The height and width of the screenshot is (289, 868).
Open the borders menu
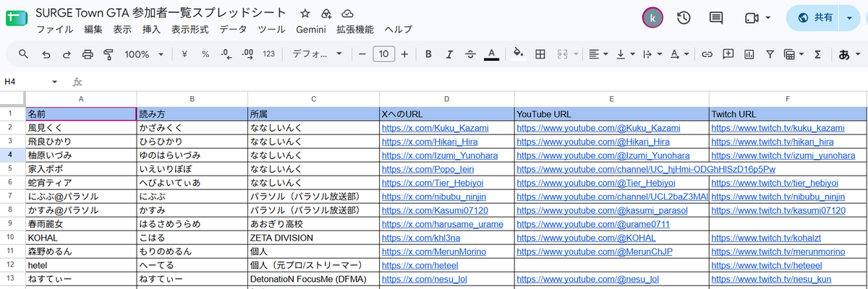click(x=540, y=54)
